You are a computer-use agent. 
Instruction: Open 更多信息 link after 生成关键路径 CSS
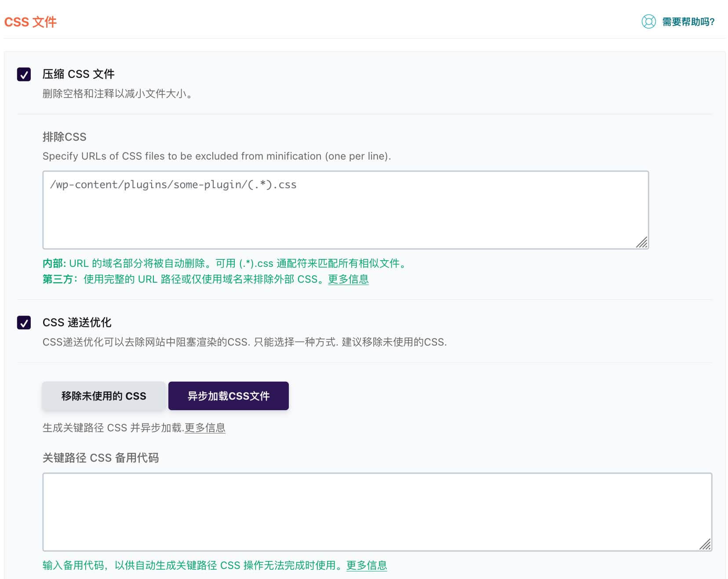pyautogui.click(x=205, y=428)
